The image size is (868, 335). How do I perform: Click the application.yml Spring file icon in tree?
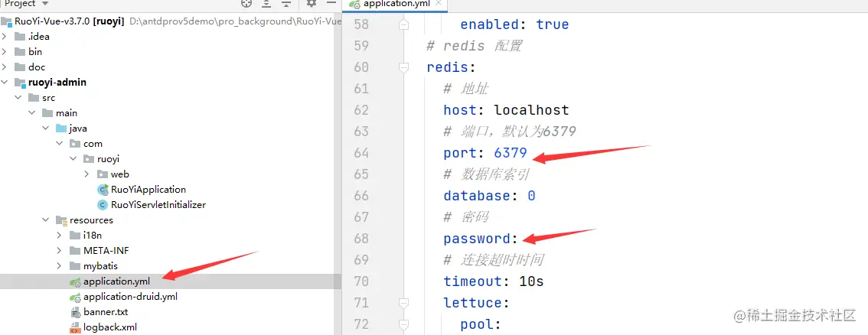[75, 282]
